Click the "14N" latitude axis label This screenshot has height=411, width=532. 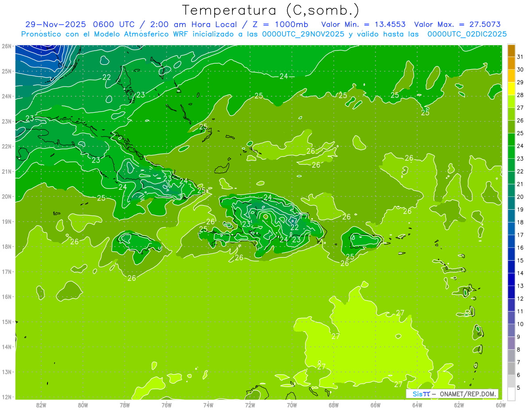click(7, 347)
